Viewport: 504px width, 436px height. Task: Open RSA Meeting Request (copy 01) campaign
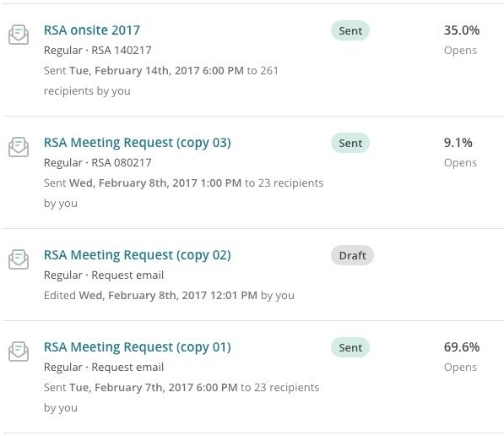pos(138,347)
